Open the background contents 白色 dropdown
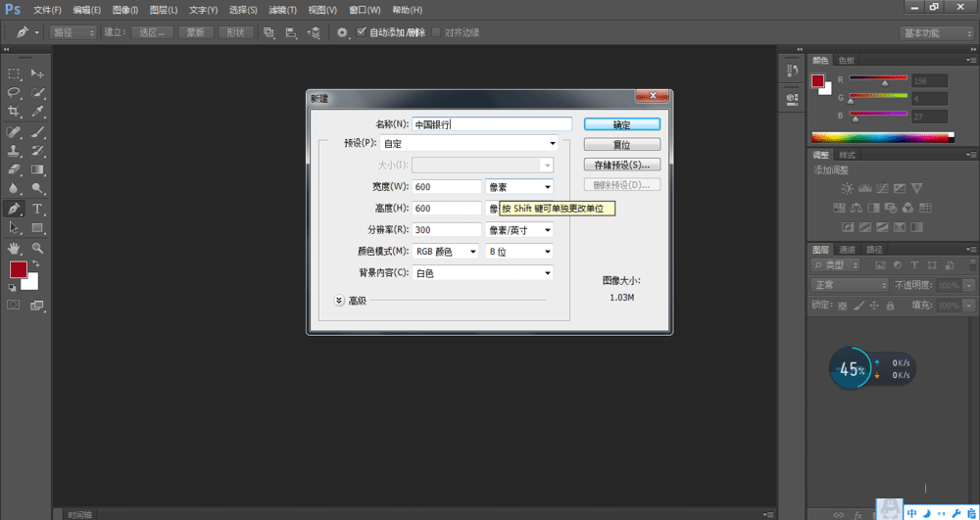 (482, 273)
